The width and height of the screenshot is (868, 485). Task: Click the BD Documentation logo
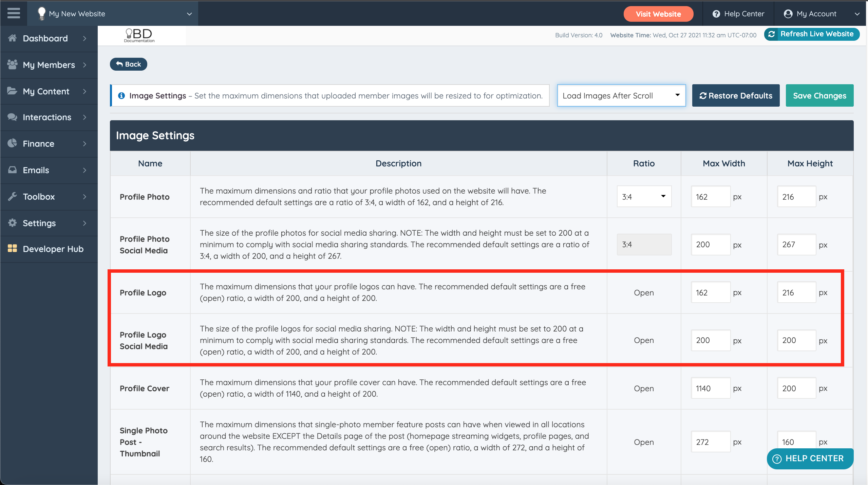click(139, 35)
